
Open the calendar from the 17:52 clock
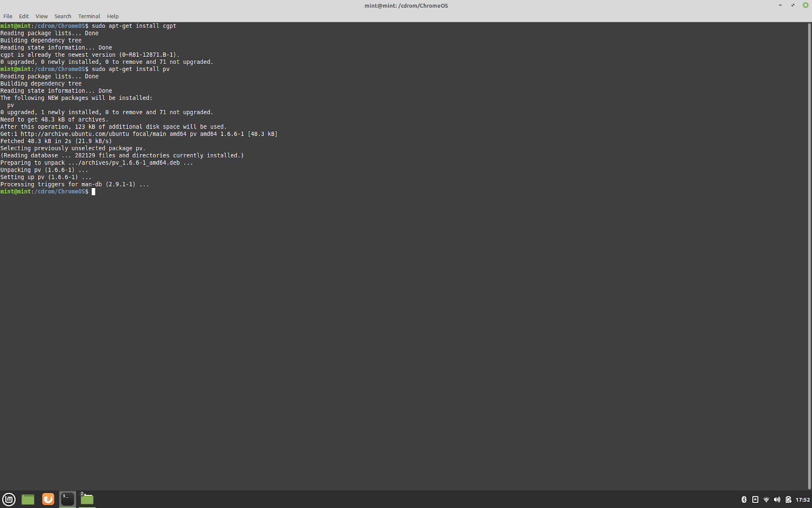click(802, 499)
